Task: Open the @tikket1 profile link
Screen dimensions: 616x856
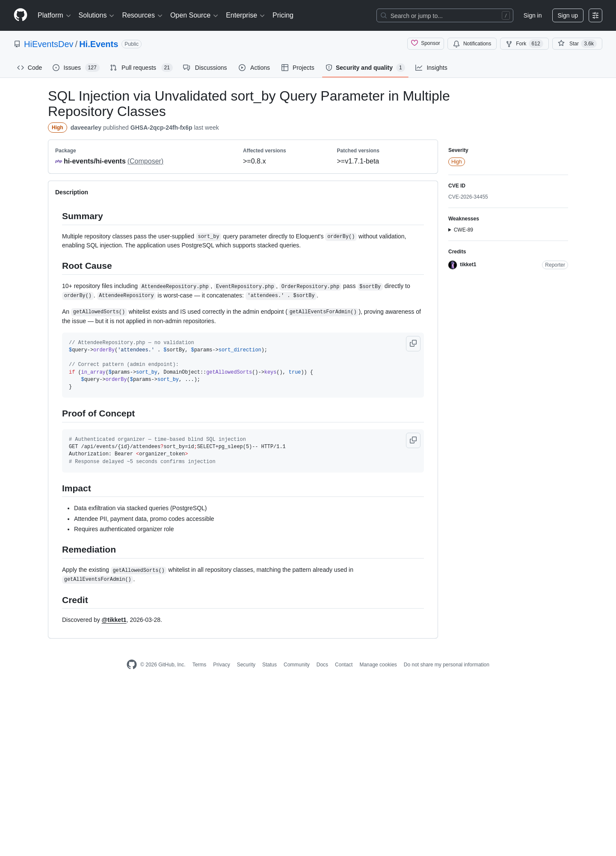Action: (x=114, y=620)
